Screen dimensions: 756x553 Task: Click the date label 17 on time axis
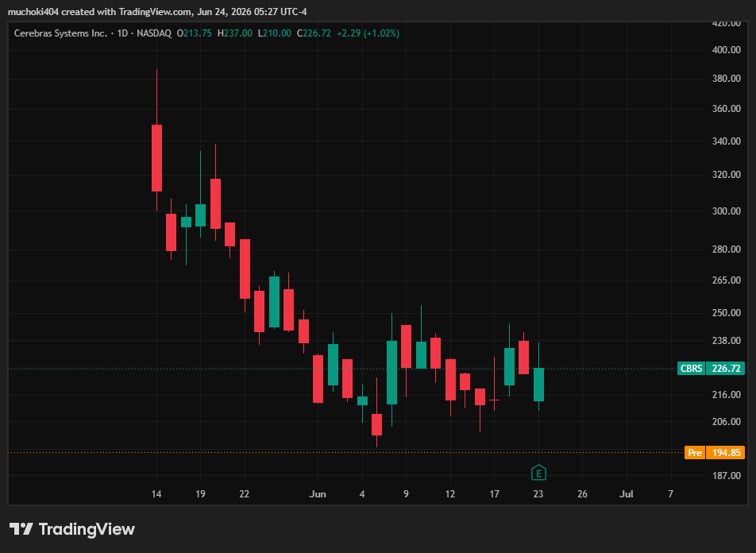(494, 493)
